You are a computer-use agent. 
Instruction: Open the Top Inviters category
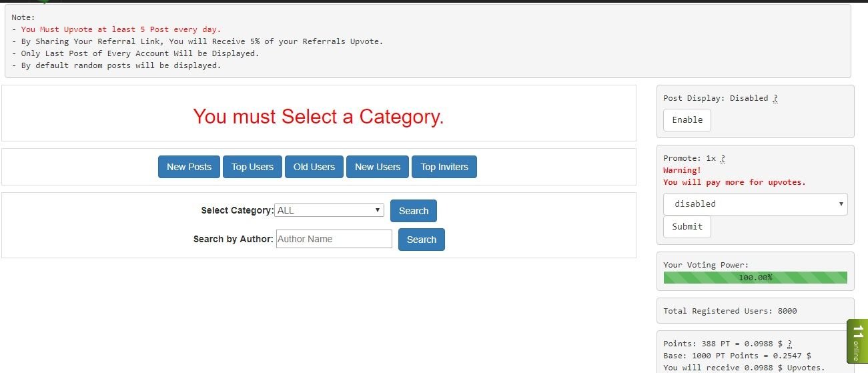pos(444,167)
